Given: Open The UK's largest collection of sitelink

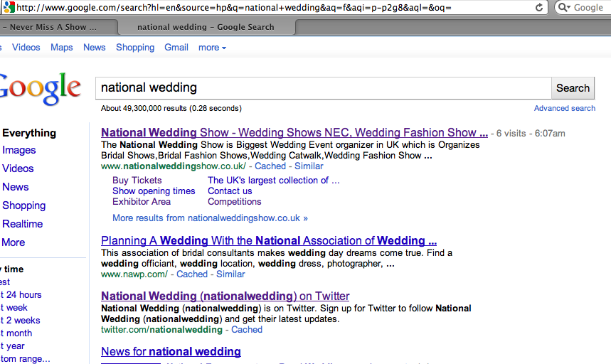Looking at the screenshot, I should [274, 181].
